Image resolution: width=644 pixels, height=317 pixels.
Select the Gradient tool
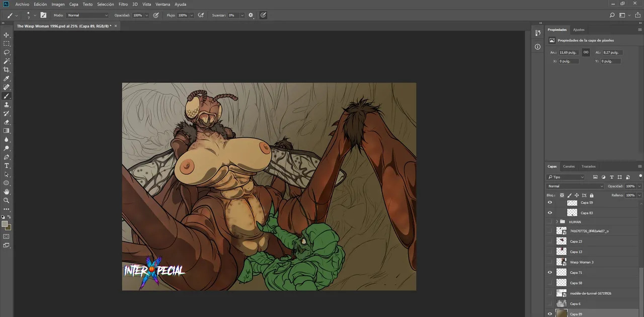tap(7, 131)
